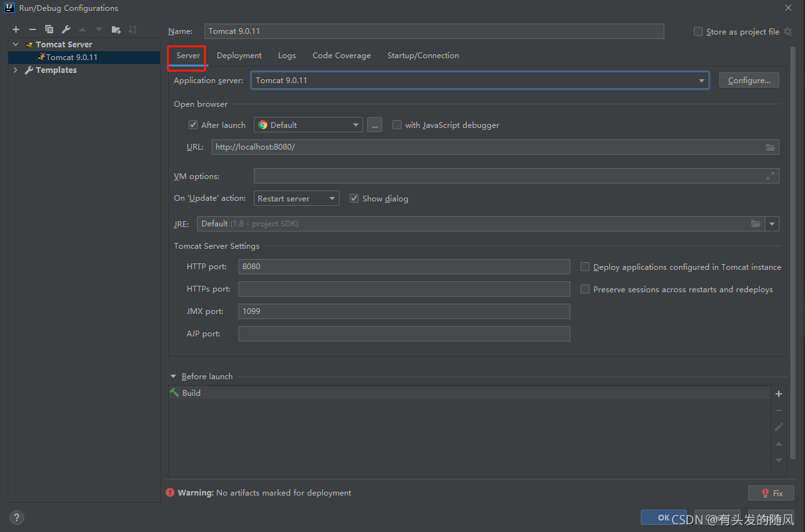Select Tomcat 9.0.11 configuration in tree
This screenshot has height=532, width=805.
pos(84,57)
